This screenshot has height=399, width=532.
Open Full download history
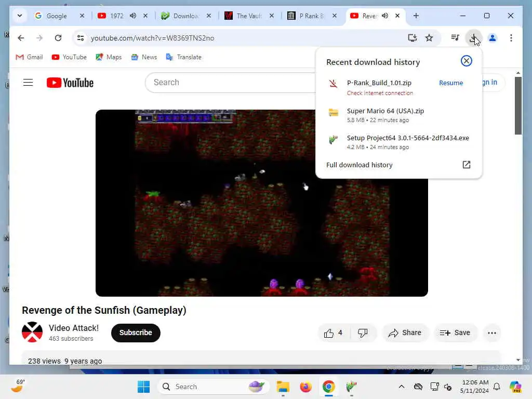click(360, 165)
